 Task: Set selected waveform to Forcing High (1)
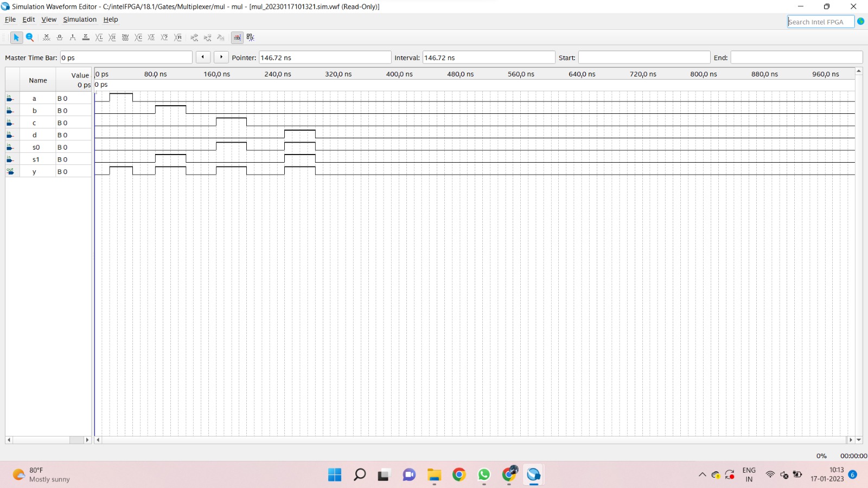point(72,37)
